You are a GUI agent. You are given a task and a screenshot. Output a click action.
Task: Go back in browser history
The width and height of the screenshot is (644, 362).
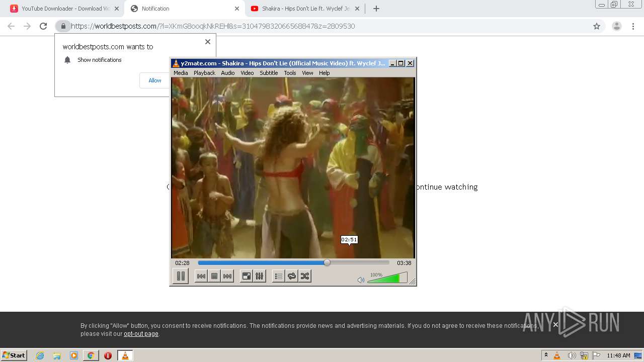[x=11, y=26]
